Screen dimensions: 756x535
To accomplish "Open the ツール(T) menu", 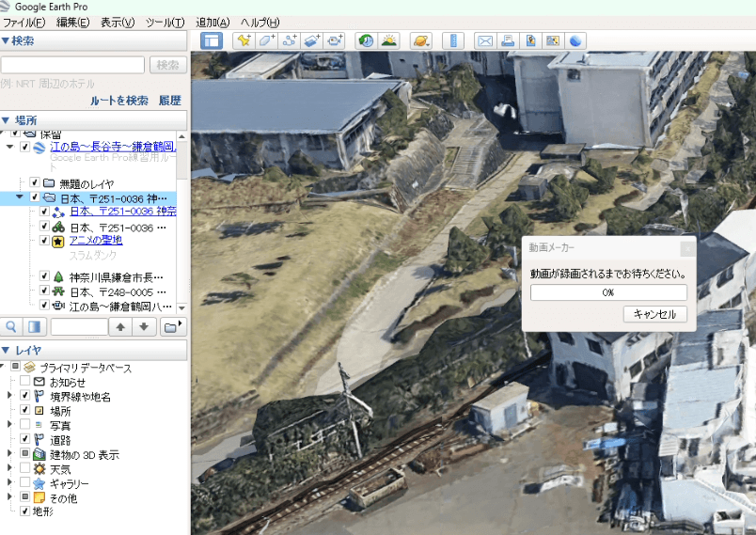I will [x=165, y=22].
